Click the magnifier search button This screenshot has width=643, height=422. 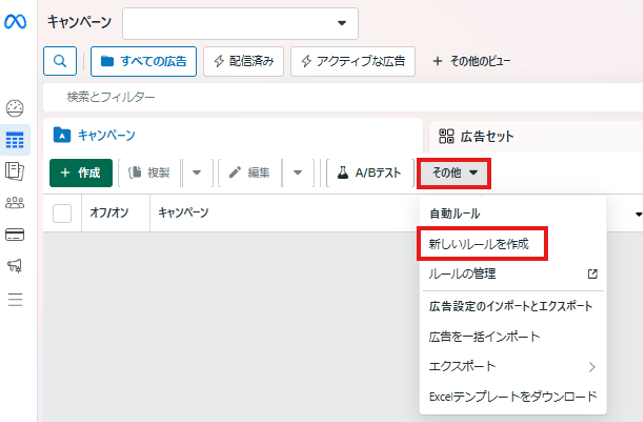pos(60,61)
